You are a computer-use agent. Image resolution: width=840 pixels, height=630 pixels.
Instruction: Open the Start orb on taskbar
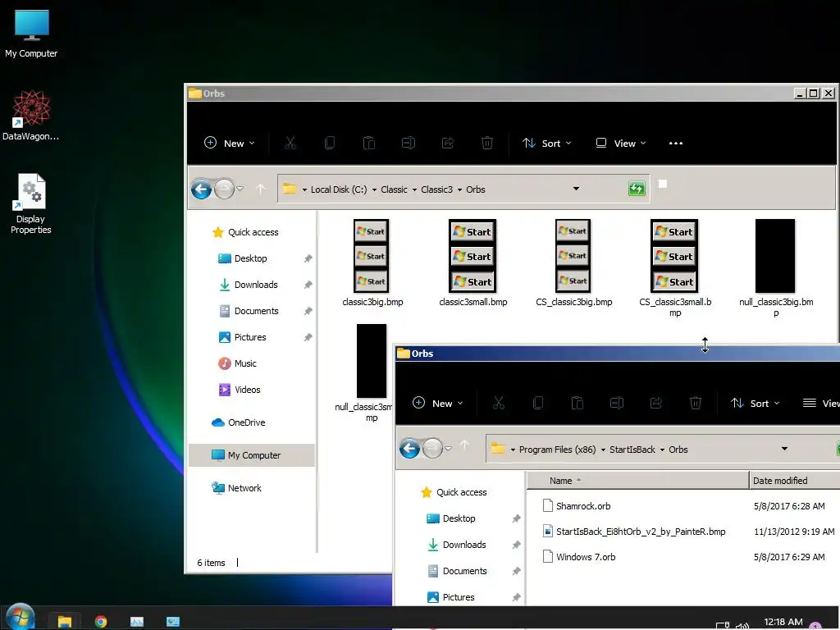[x=21, y=617]
